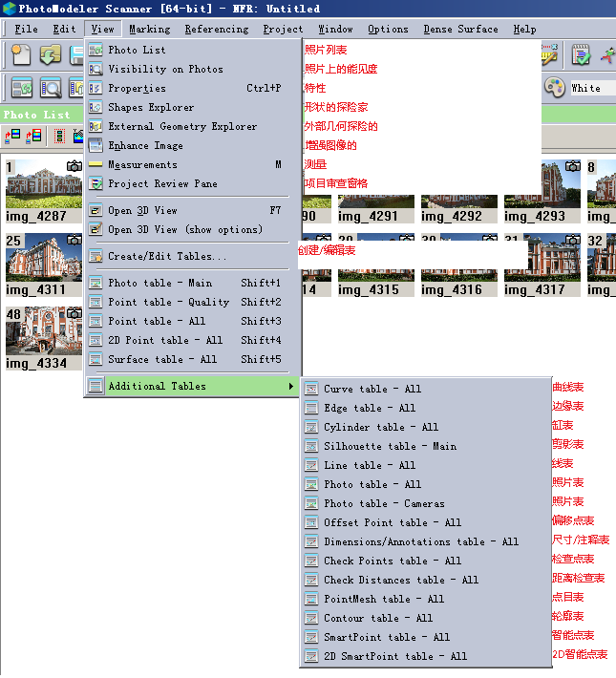Screen dimensions: 616x678
Task: Open 2D Point table - All
Action: point(193,340)
